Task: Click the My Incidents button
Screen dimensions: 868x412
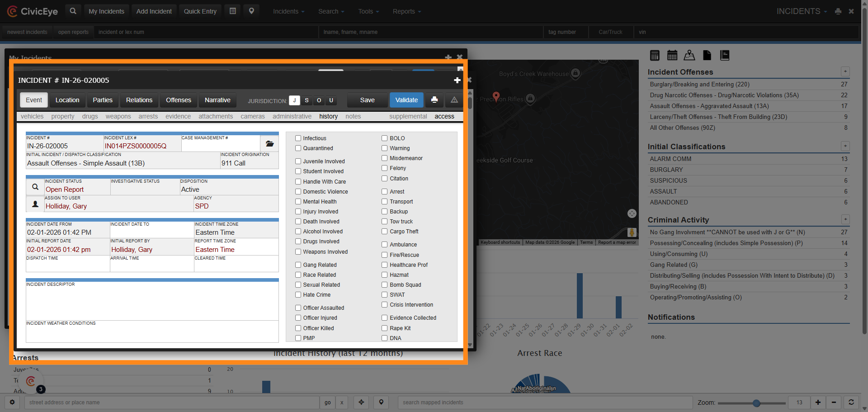Action: tap(106, 11)
